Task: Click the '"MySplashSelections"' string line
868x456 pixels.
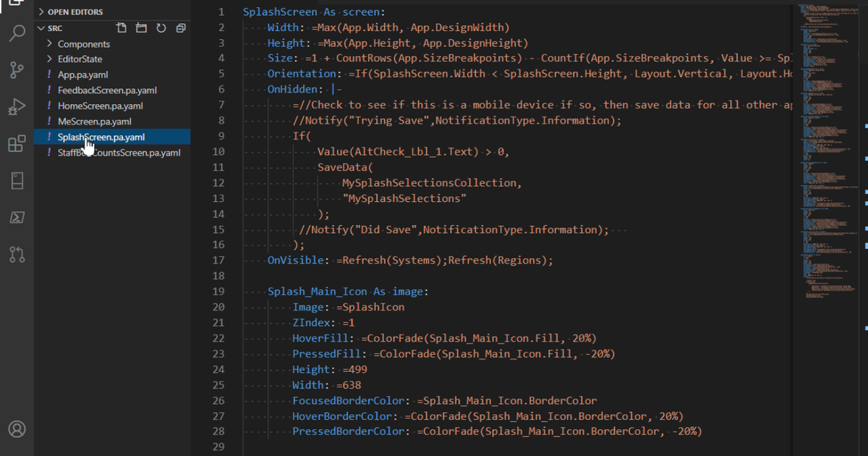Action: tap(404, 198)
